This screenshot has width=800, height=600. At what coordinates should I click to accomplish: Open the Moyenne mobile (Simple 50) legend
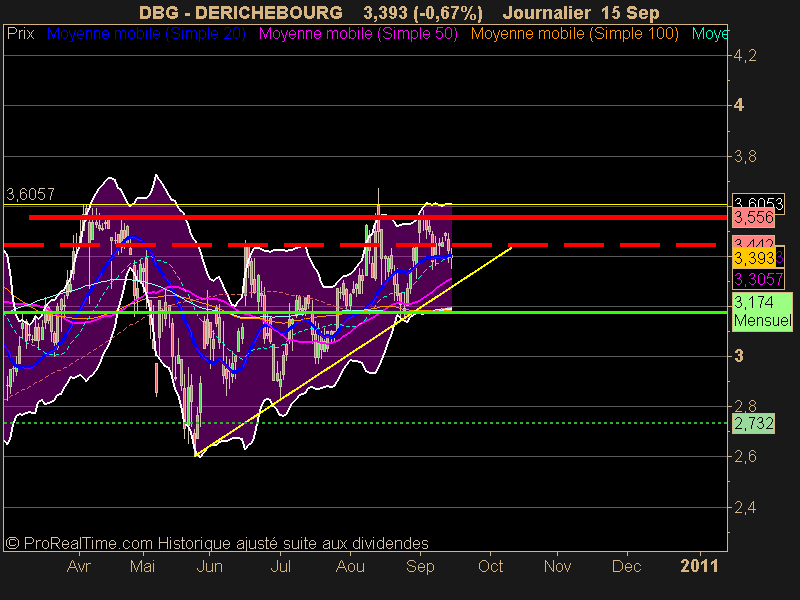[358, 34]
